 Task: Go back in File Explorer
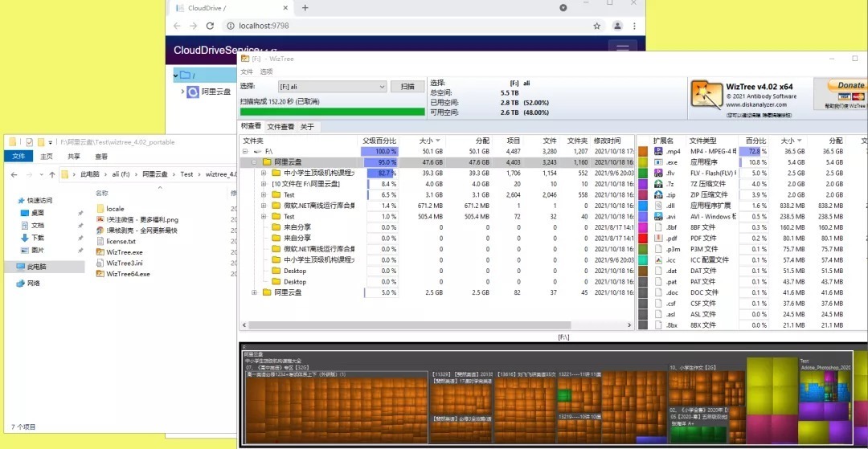14,174
